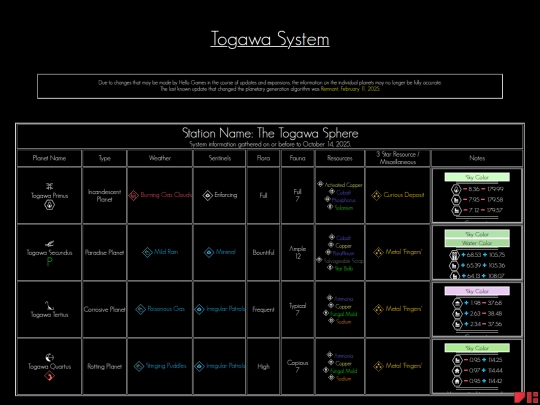Select the Togawa Quartus Sky Color swatch

coord(477,348)
